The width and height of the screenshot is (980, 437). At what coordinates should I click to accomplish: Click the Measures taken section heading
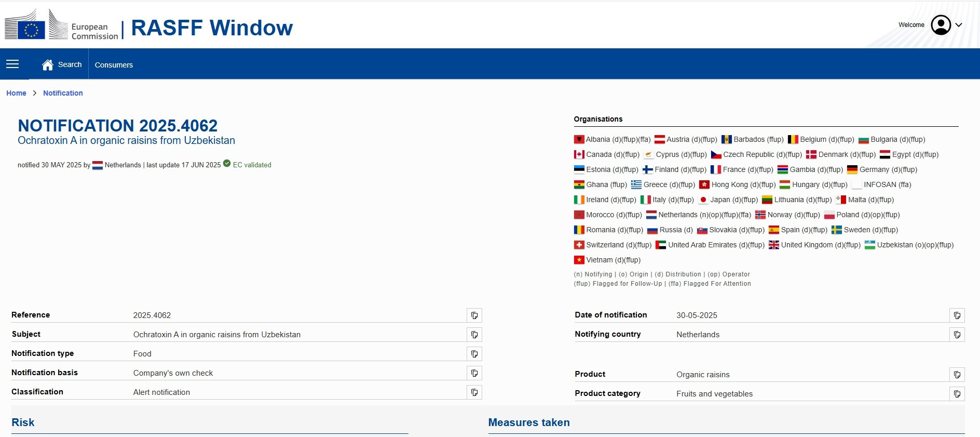coord(528,422)
